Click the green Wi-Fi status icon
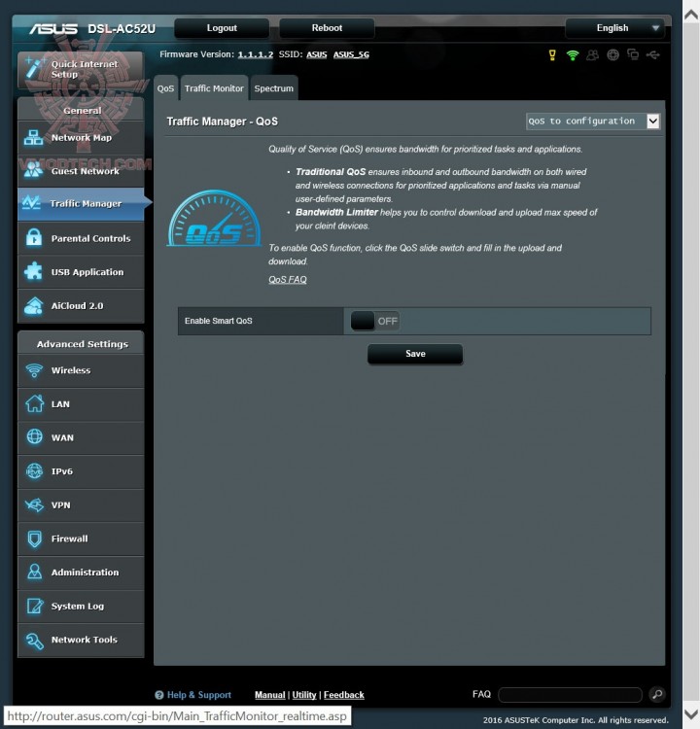700x729 pixels. [x=573, y=54]
